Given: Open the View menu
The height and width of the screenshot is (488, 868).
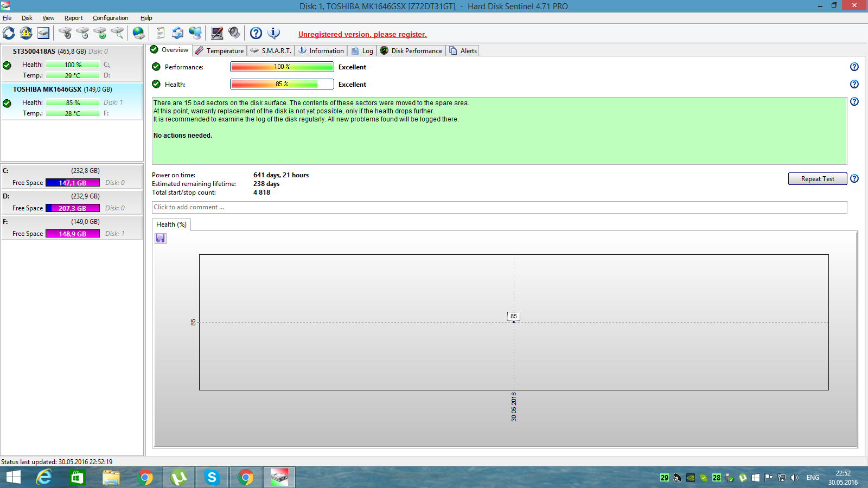Looking at the screenshot, I should (48, 18).
